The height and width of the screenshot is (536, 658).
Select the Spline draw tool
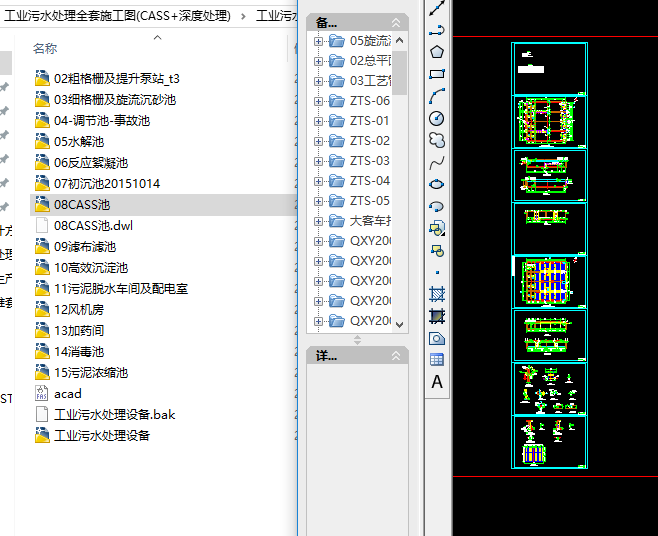pos(437,162)
